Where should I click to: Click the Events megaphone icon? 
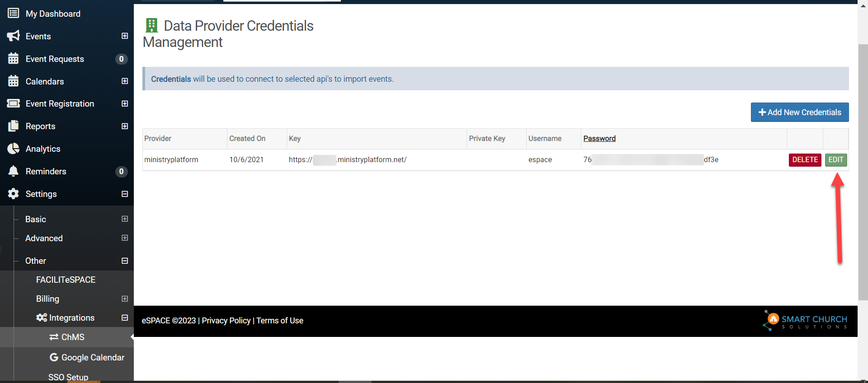coord(13,36)
